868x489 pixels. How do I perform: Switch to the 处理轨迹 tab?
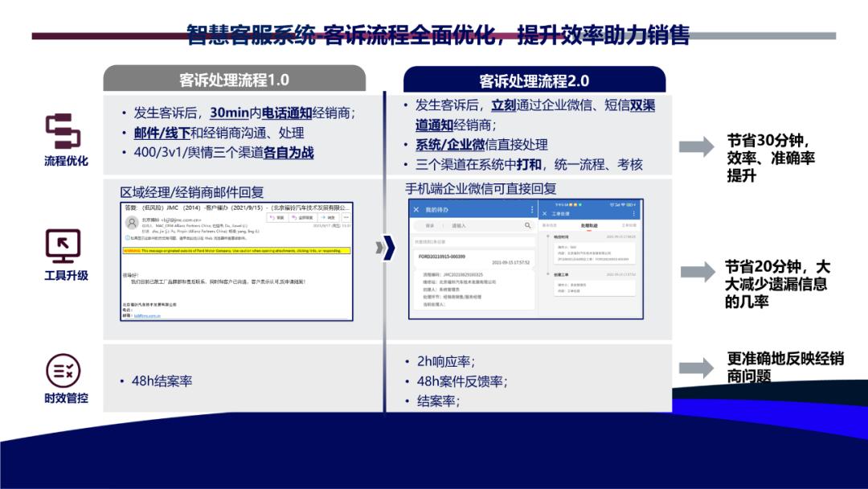click(588, 226)
